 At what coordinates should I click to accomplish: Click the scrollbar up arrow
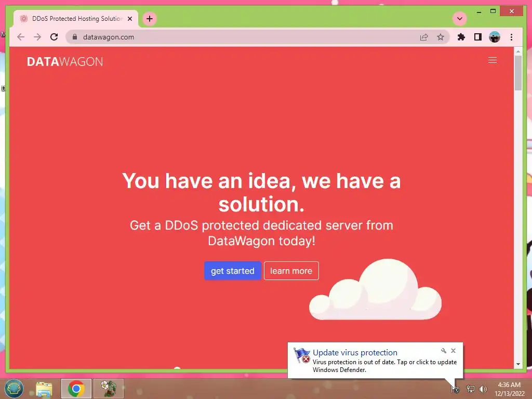[x=518, y=51]
